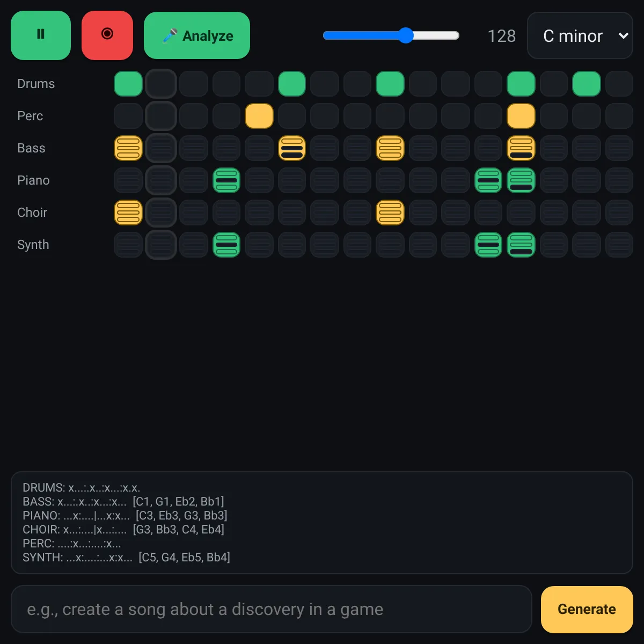Toggle the last active Synth note cell
Viewport: 644px width, 644px height.
click(x=521, y=245)
